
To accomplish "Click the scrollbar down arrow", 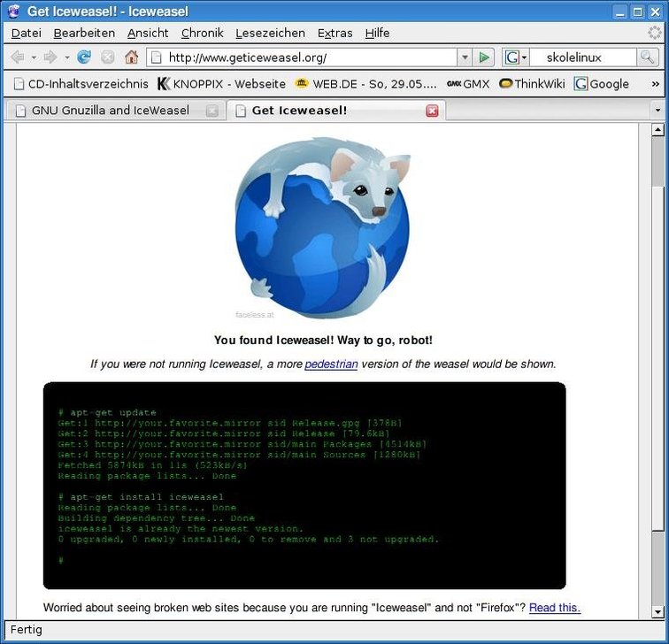I will [657, 613].
